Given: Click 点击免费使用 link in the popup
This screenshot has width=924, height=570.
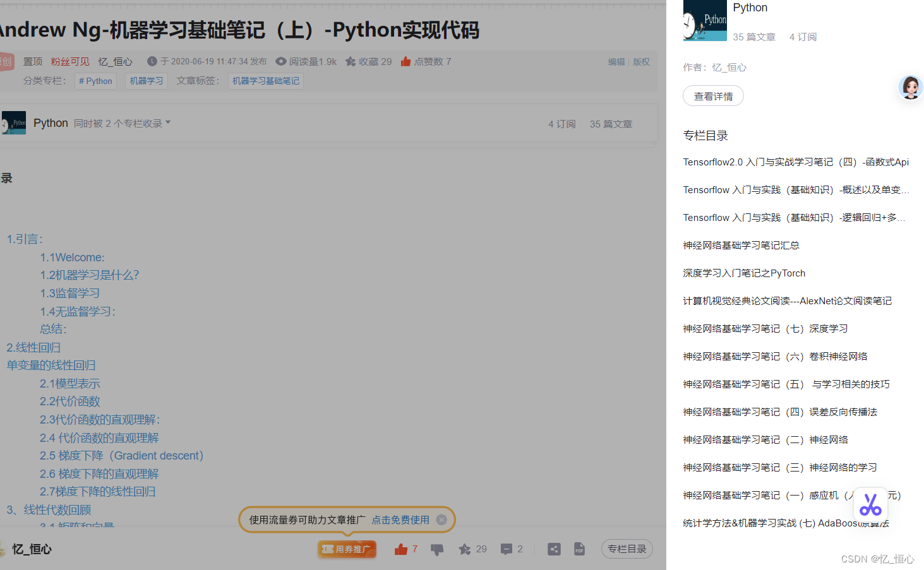Looking at the screenshot, I should tap(400, 520).
